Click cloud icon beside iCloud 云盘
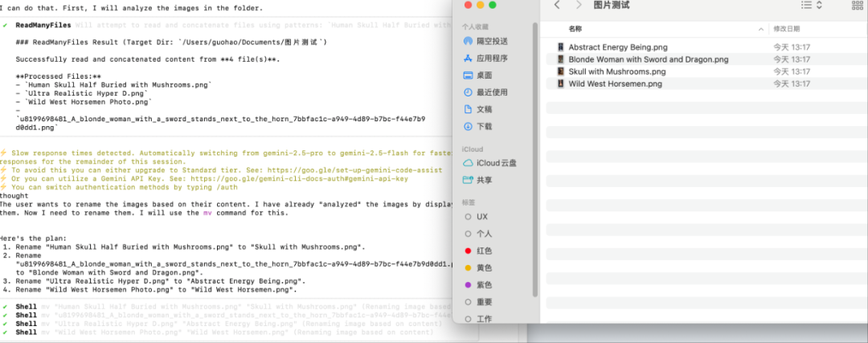 pos(468,162)
